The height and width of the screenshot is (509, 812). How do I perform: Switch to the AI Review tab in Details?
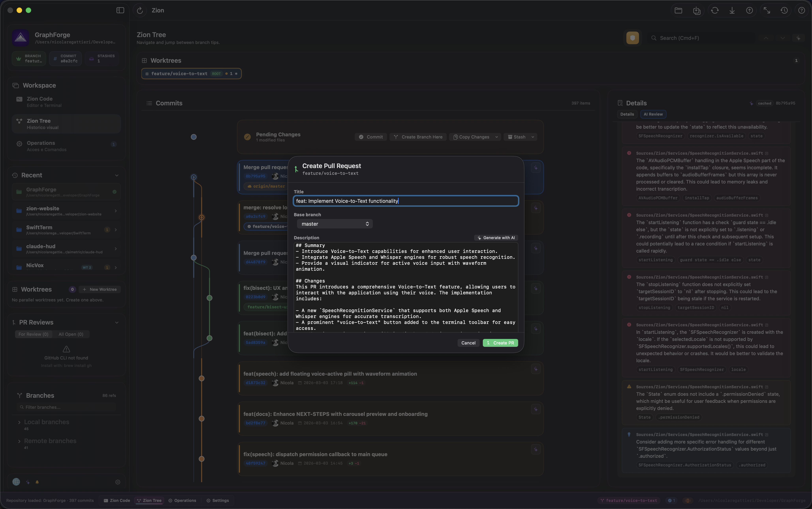pyautogui.click(x=653, y=114)
